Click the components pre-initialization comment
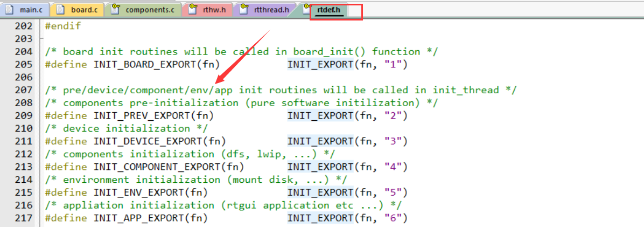Viewport: 644px width, 227px height. (241, 103)
